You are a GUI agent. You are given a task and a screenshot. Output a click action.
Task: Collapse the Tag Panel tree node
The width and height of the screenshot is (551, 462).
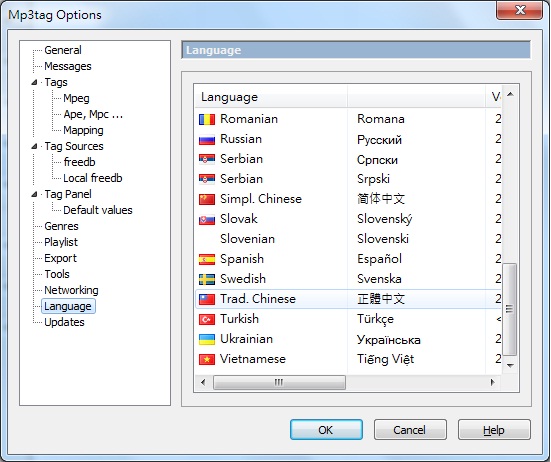pyautogui.click(x=34, y=194)
